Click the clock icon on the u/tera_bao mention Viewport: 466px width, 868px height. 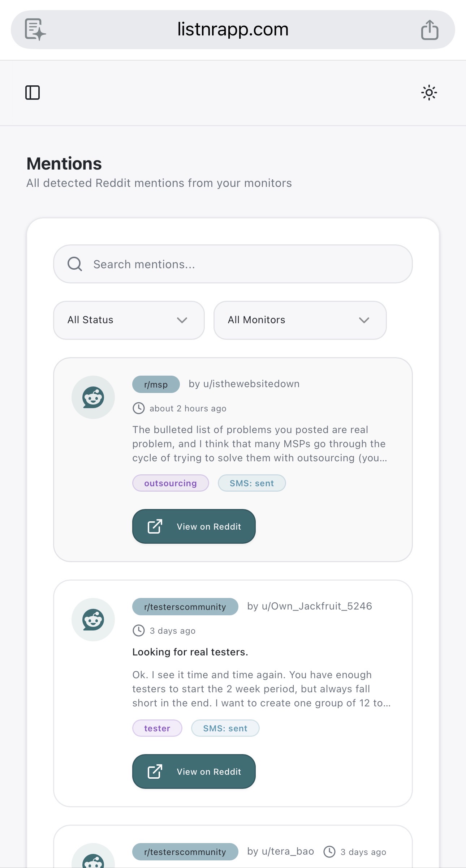[x=329, y=852]
